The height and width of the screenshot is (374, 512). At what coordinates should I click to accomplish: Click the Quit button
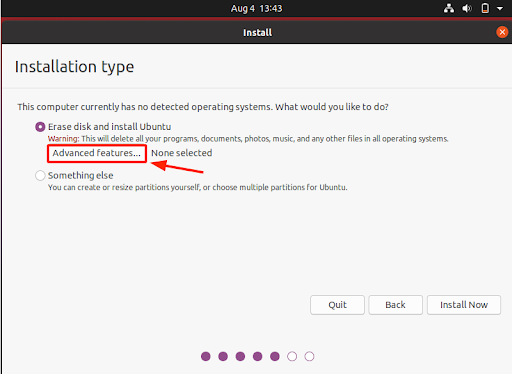tap(337, 305)
